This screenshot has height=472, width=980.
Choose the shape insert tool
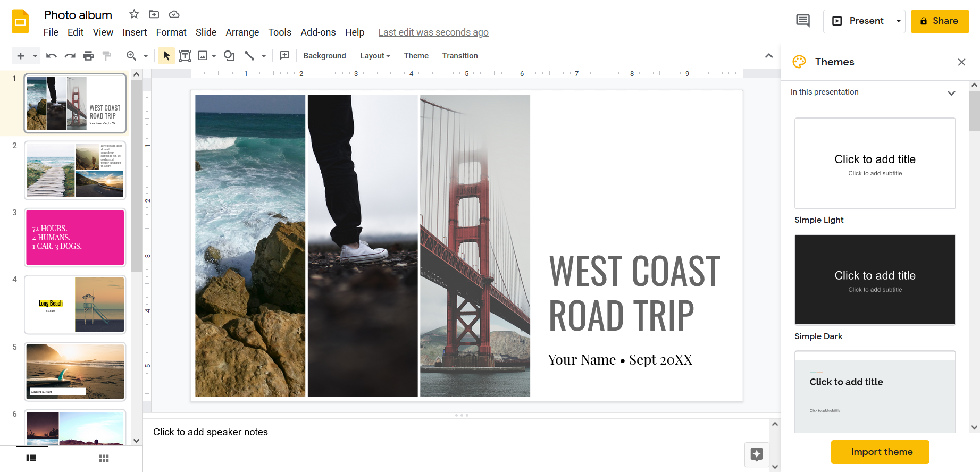click(229, 56)
